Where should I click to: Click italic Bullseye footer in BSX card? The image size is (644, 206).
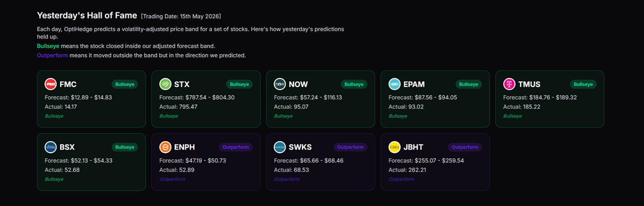click(54, 179)
